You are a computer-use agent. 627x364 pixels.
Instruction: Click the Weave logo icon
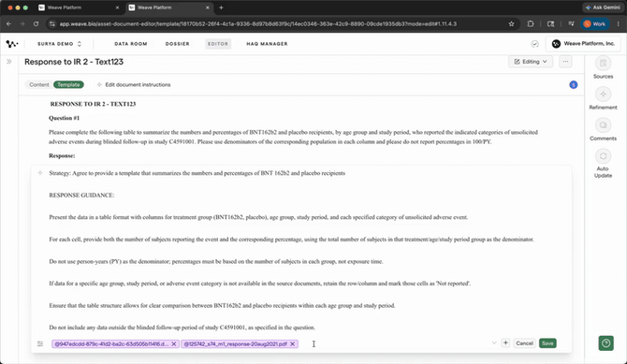click(x=12, y=44)
